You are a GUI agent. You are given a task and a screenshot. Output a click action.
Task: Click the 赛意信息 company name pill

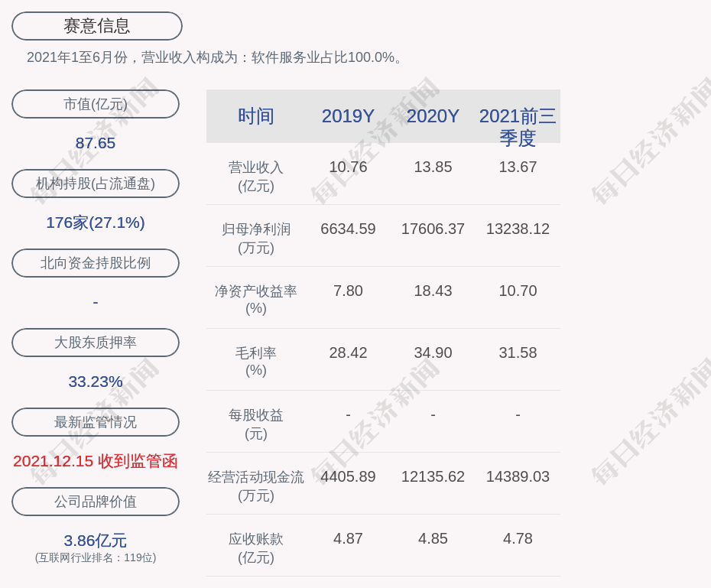(97, 26)
